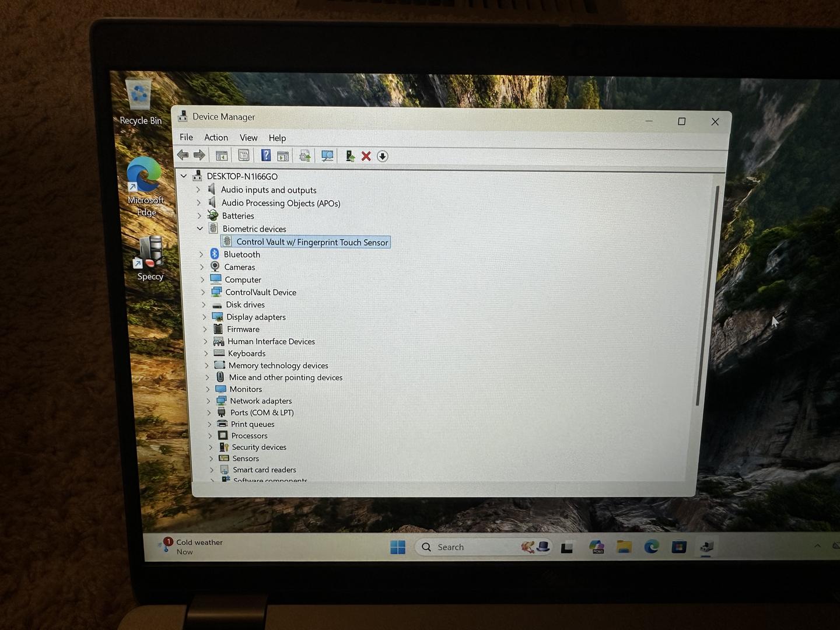Viewport: 840px width, 630px height.
Task: Expand the Display adapters category
Action: (x=204, y=317)
